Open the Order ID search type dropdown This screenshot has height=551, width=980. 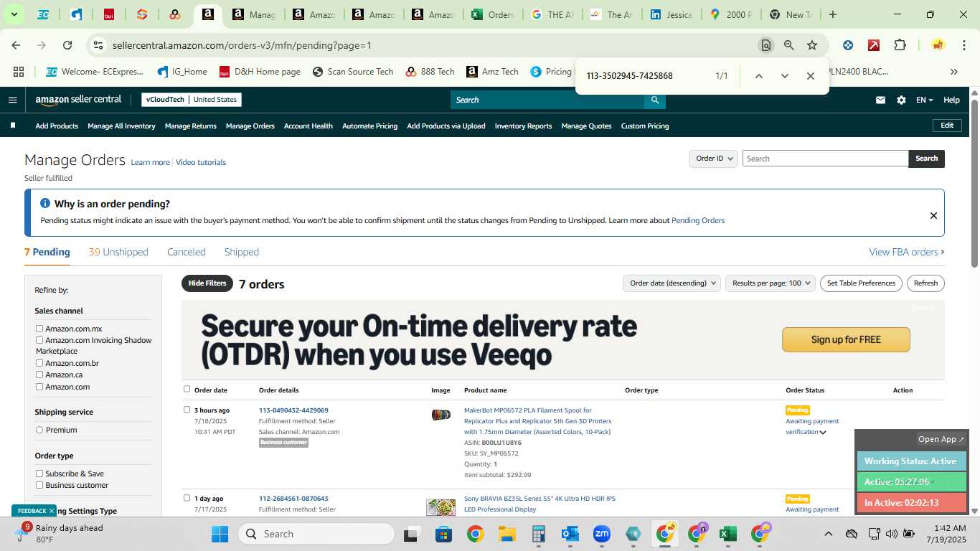(714, 159)
